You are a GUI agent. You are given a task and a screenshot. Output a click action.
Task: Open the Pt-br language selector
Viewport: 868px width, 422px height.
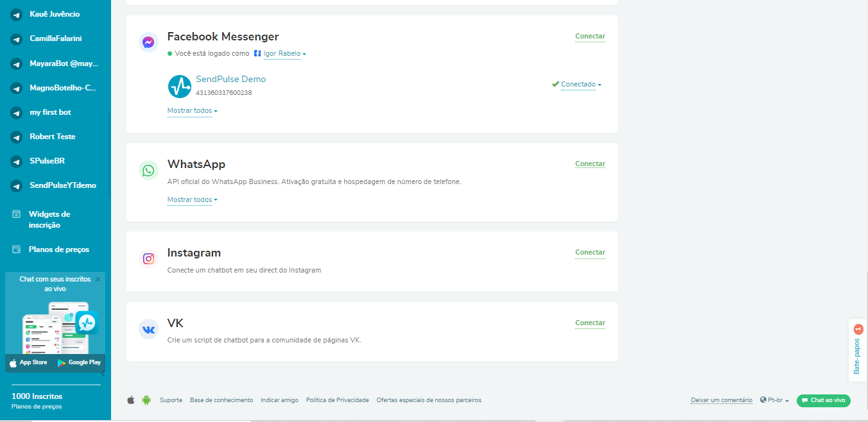point(774,400)
